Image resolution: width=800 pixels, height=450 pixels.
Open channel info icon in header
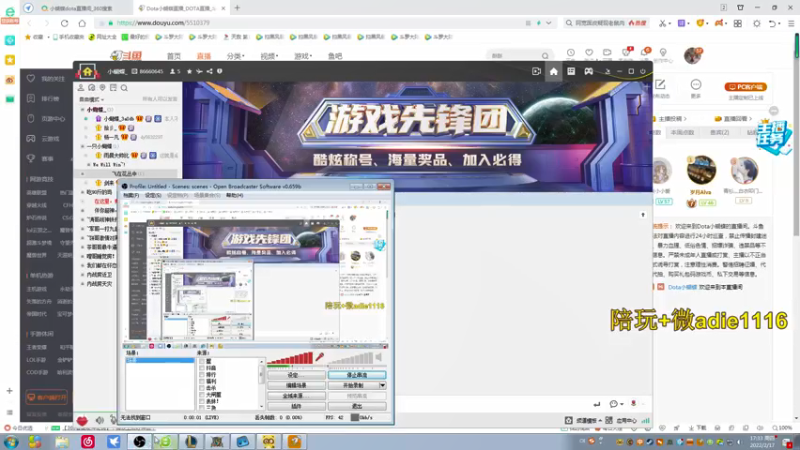click(220, 71)
